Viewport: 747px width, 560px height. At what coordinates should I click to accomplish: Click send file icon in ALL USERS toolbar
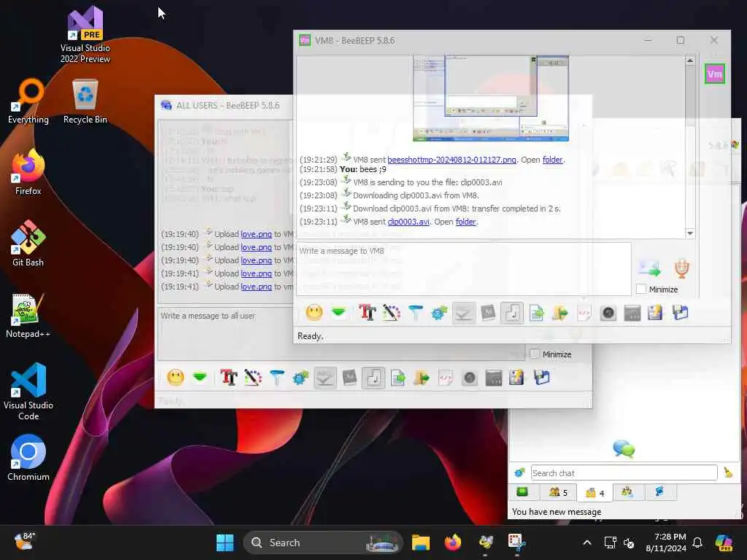398,378
